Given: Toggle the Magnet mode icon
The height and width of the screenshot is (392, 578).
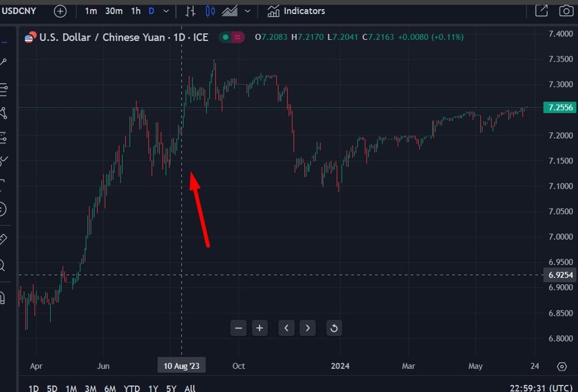Looking at the screenshot, I should pyautogui.click(x=3, y=297).
